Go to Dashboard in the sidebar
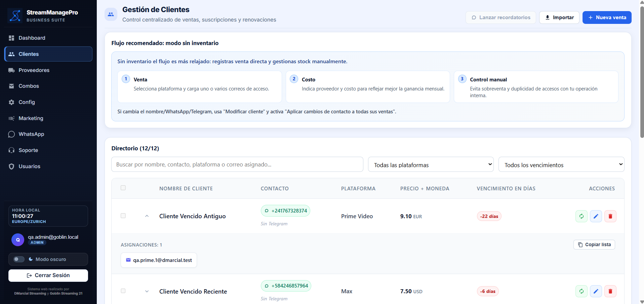 48,38
